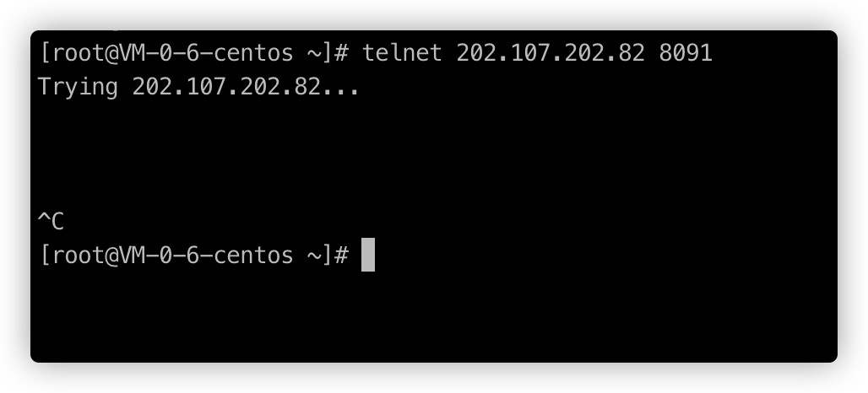
Task: Click the # symbol in the bottom prompt
Action: (342, 255)
